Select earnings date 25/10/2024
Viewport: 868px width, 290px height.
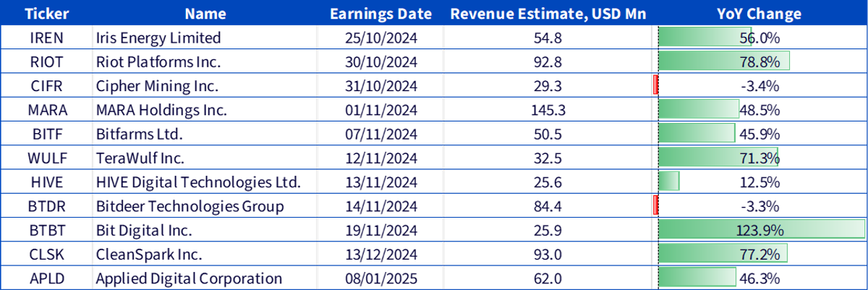380,38
